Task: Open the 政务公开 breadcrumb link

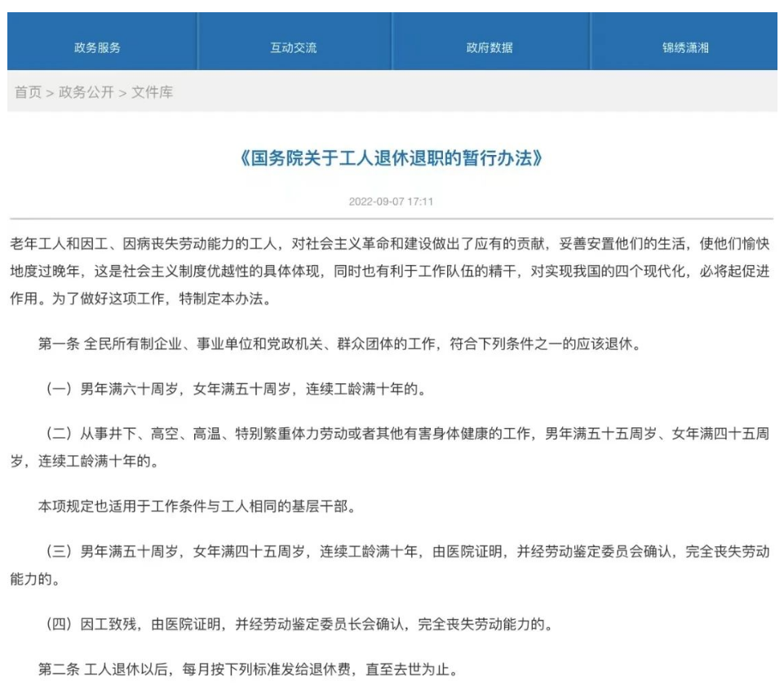Action: [86, 92]
